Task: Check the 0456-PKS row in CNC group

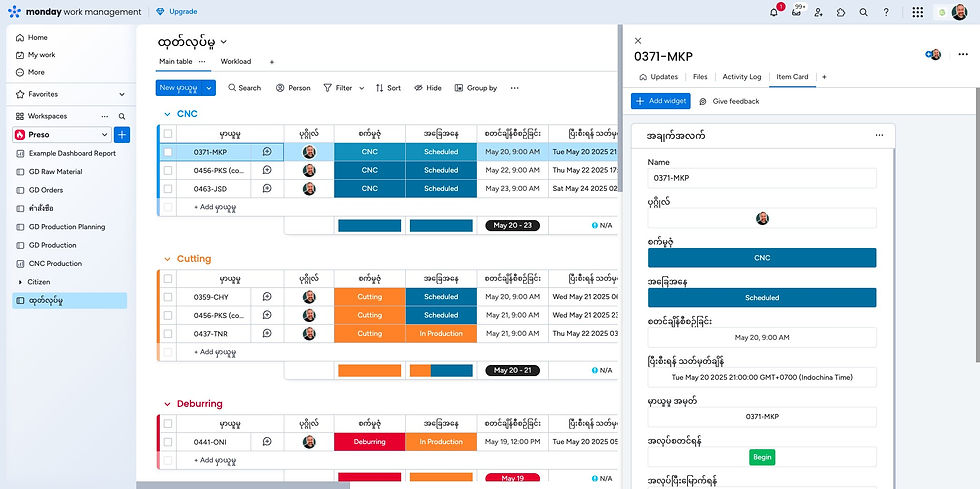Action: (168, 170)
